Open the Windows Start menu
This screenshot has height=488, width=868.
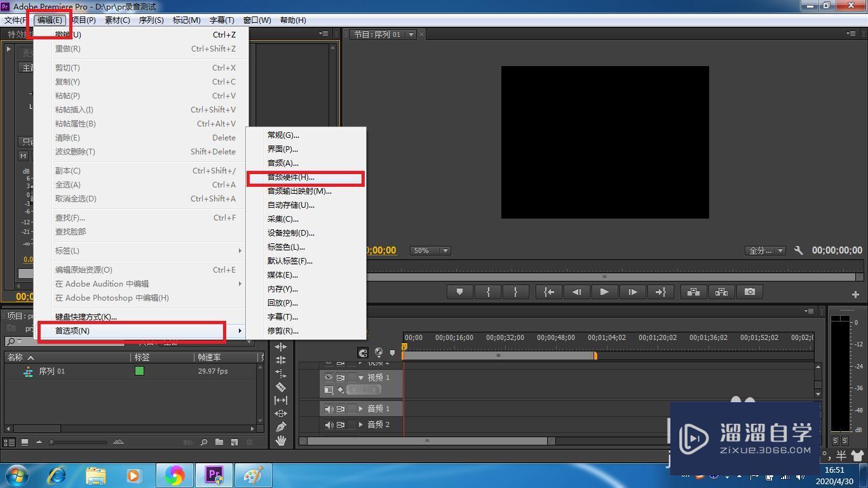[17, 475]
